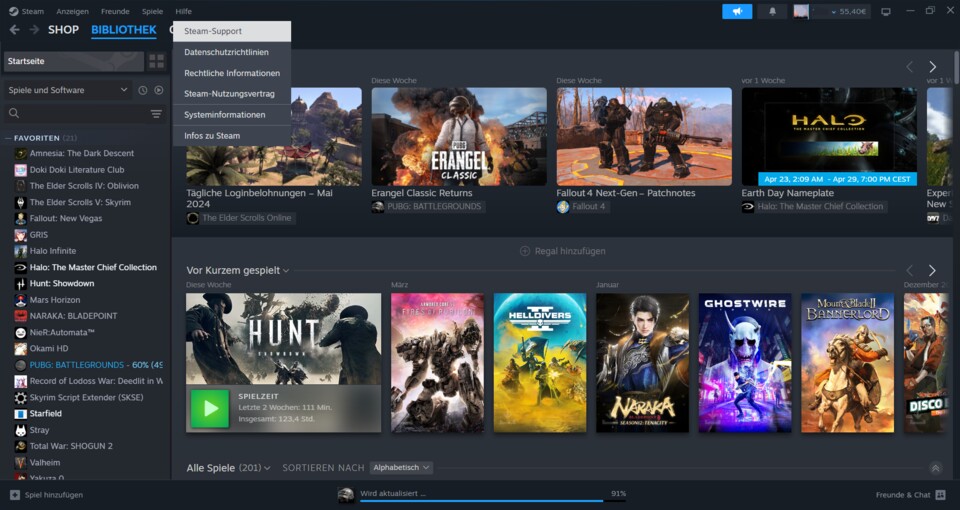960x510 pixels.
Task: Select Hunt: Showdown in favorites list
Action: coord(62,283)
